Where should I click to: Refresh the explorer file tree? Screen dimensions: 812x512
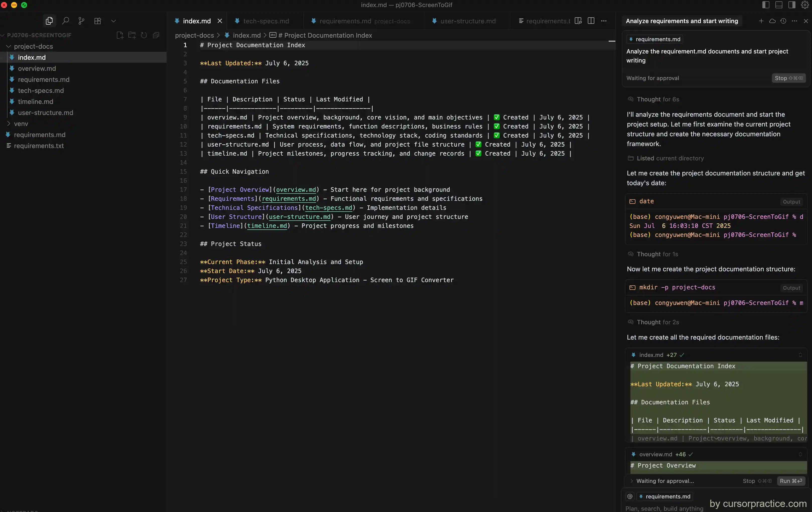tap(144, 35)
